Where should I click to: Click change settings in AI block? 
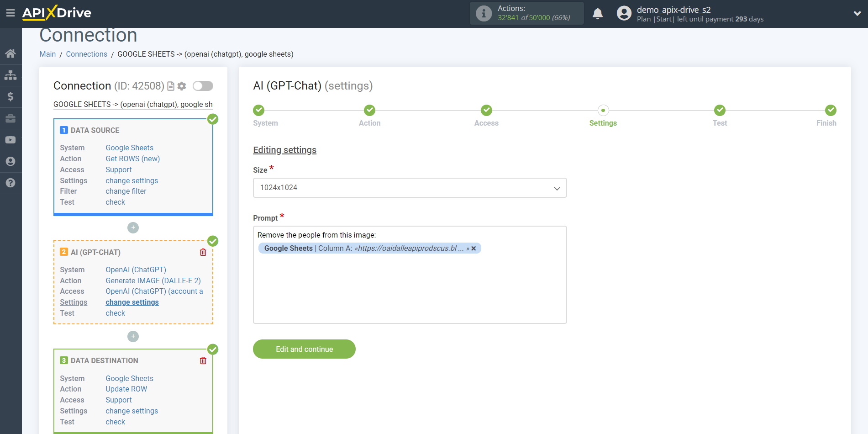[x=132, y=302]
